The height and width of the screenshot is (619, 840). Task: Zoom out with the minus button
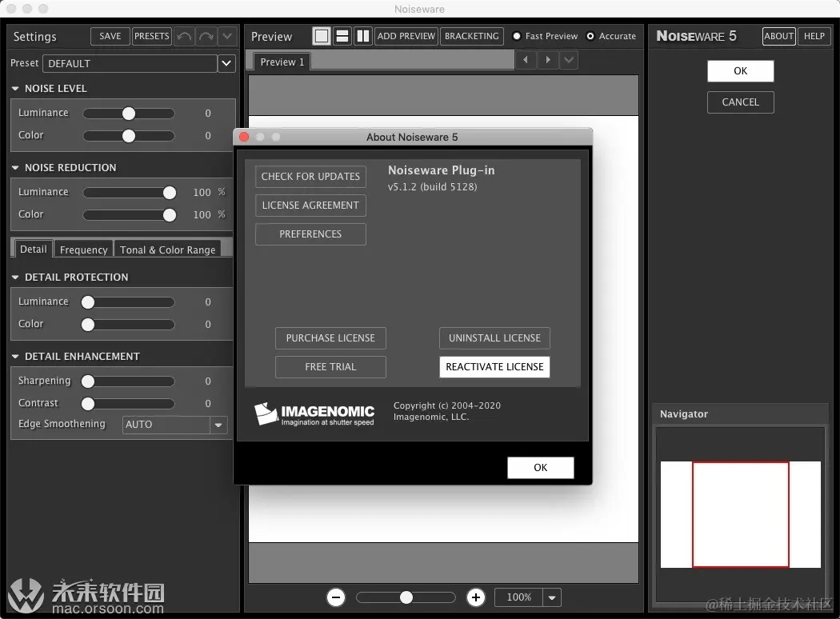point(336,597)
